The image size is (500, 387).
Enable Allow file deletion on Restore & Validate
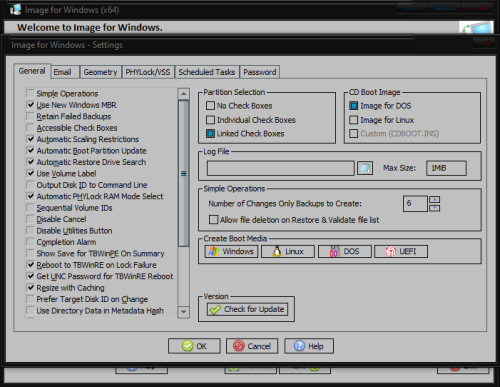click(x=213, y=220)
